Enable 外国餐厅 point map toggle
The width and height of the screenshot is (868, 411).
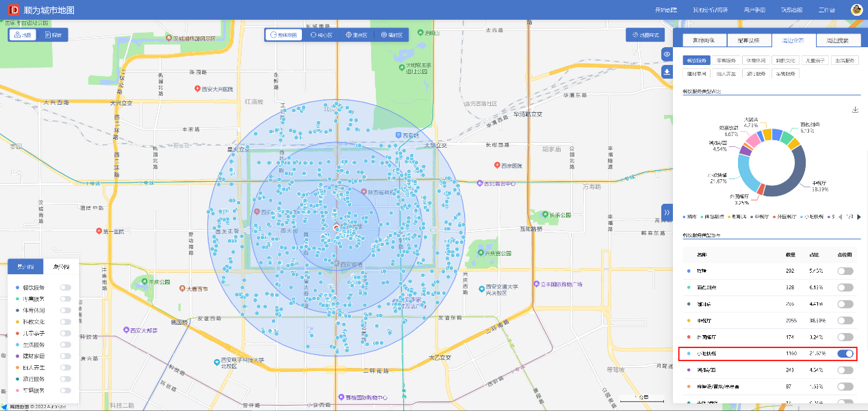click(845, 337)
